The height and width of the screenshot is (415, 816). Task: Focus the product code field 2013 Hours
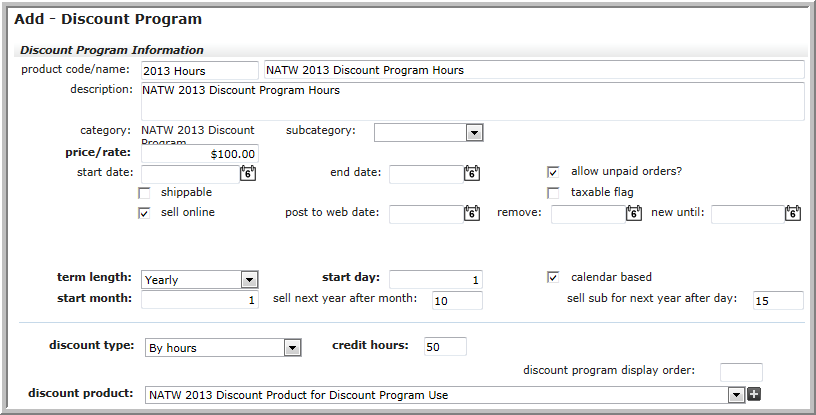(200, 70)
